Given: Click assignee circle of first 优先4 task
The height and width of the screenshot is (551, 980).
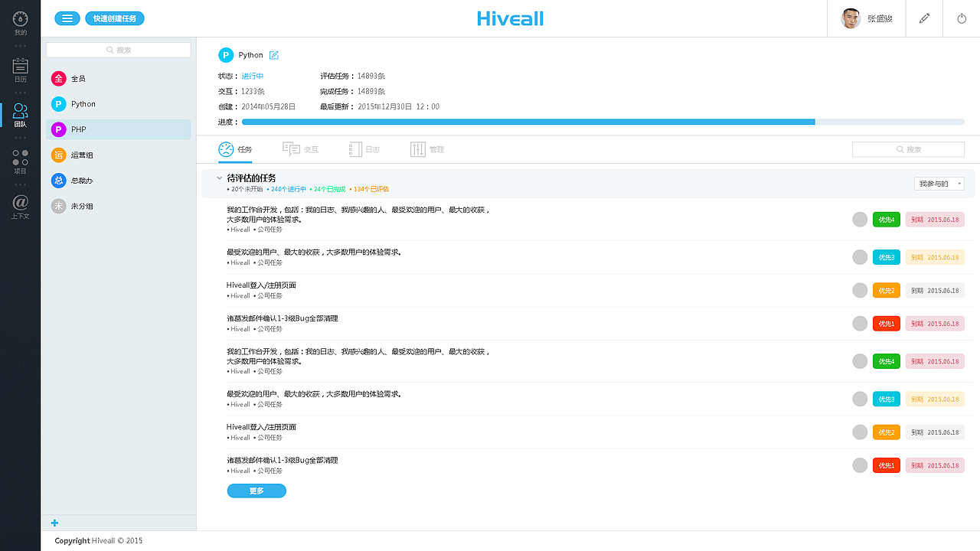Looking at the screenshot, I should coord(860,220).
